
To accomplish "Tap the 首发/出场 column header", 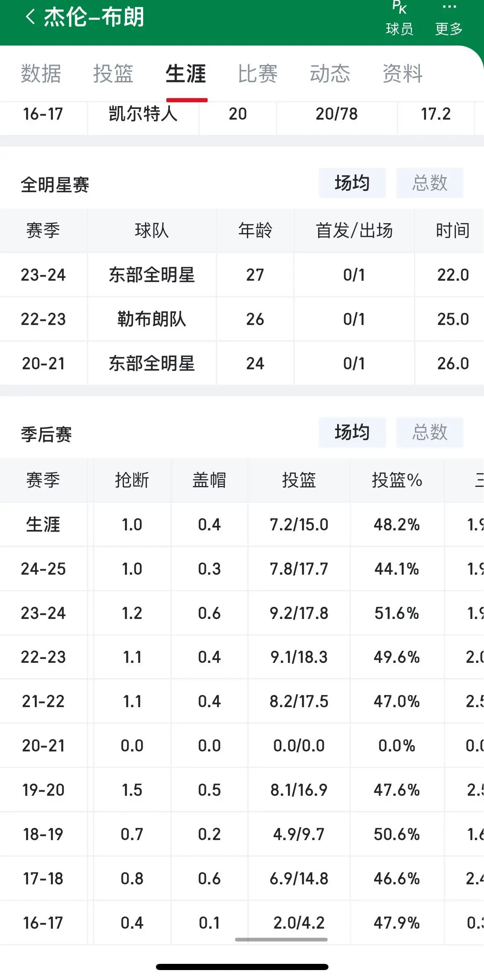I will point(354,231).
